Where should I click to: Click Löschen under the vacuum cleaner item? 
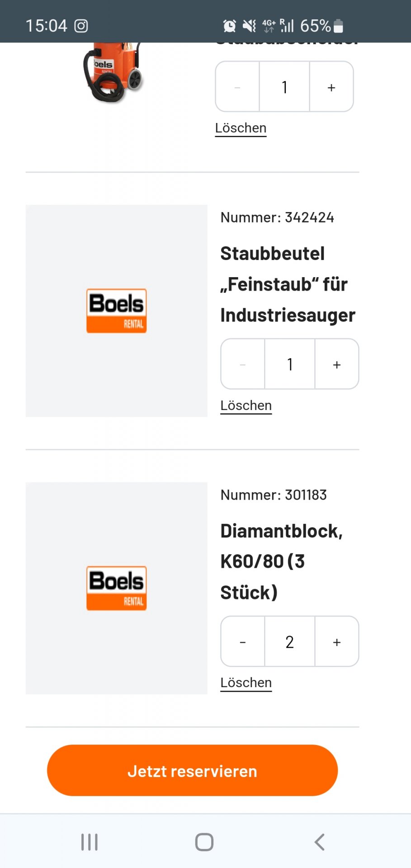pyautogui.click(x=241, y=128)
